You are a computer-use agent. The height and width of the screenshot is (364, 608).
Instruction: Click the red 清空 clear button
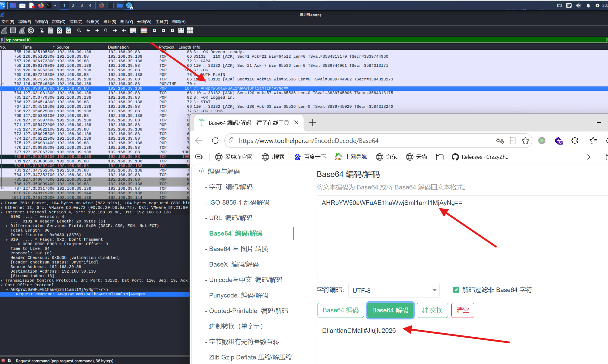463,310
